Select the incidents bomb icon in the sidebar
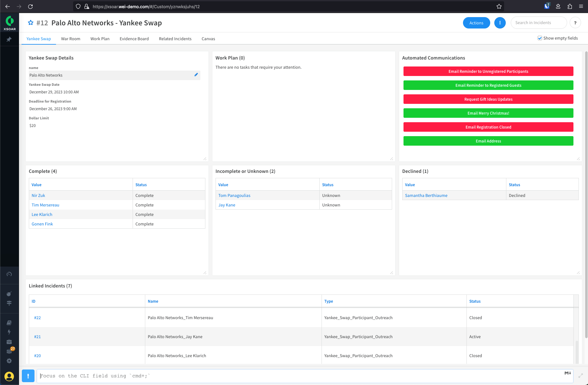The image size is (588, 385). [9, 294]
